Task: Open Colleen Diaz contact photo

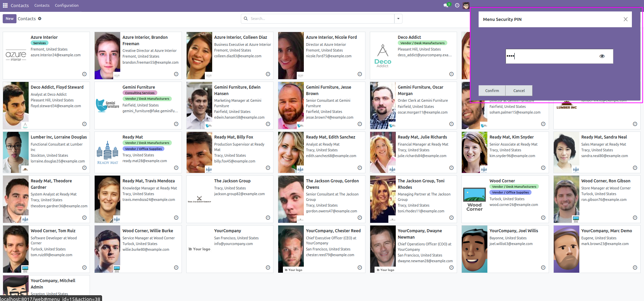Action: pos(199,56)
